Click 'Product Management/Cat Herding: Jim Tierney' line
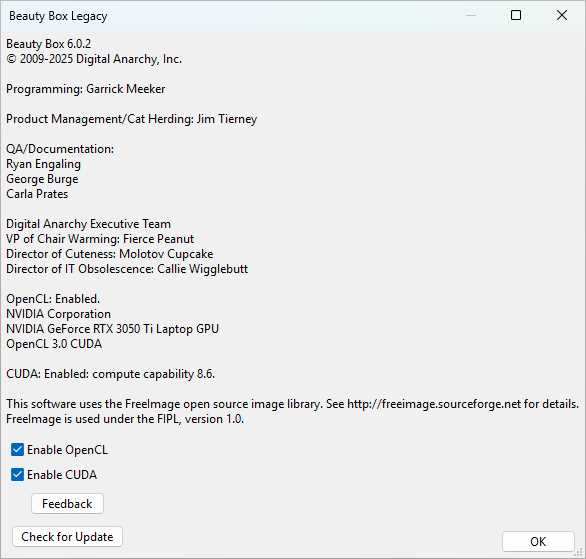The width and height of the screenshot is (586, 559). [x=132, y=119]
